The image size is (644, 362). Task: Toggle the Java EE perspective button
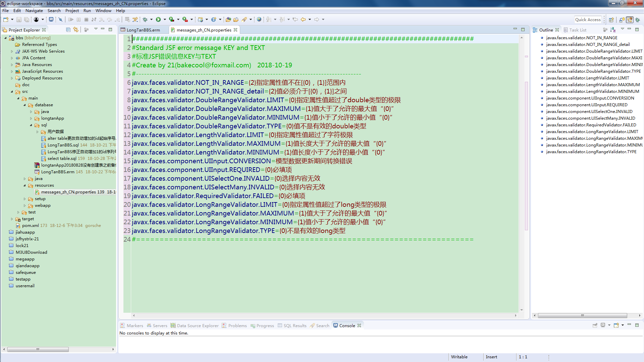pos(630,20)
